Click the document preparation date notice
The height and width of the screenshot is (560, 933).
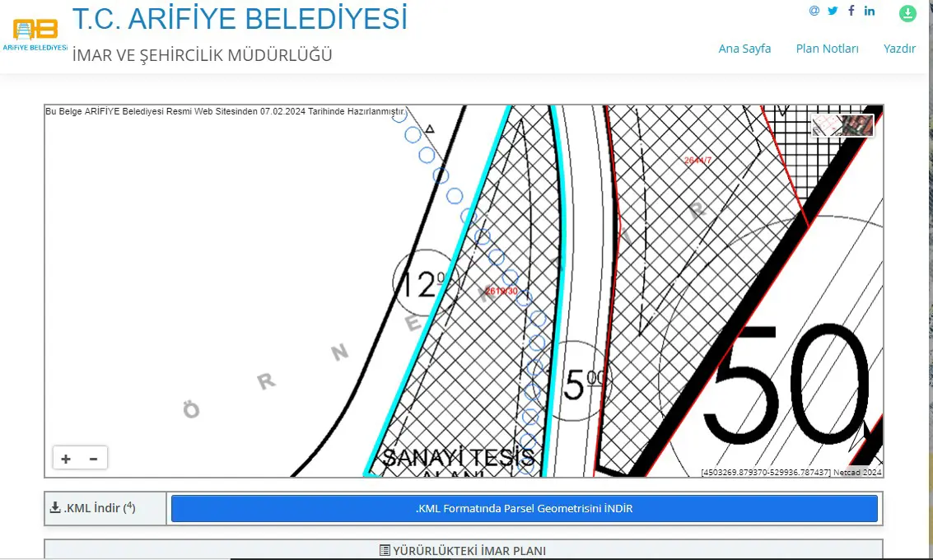point(226,111)
